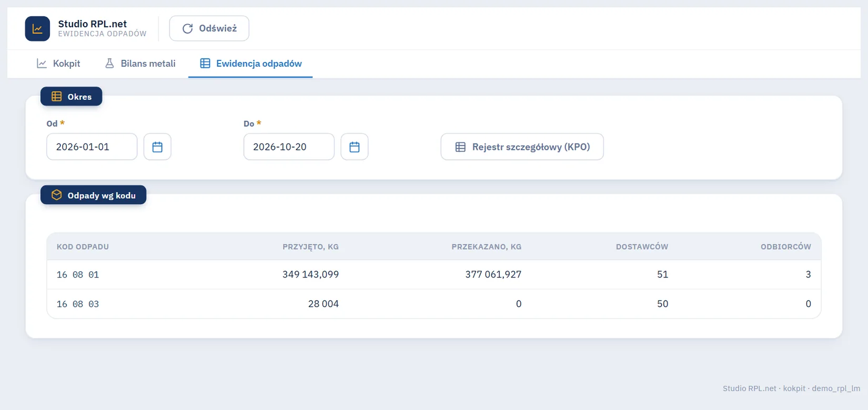Click the Kod odpadu column header
The height and width of the screenshot is (410, 868).
click(x=83, y=247)
